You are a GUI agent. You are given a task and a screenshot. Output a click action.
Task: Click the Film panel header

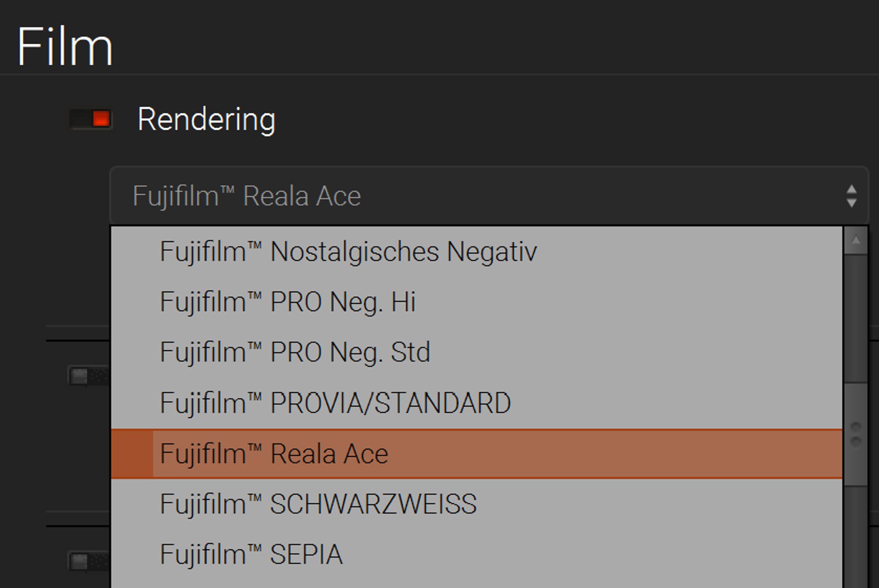tap(65, 47)
